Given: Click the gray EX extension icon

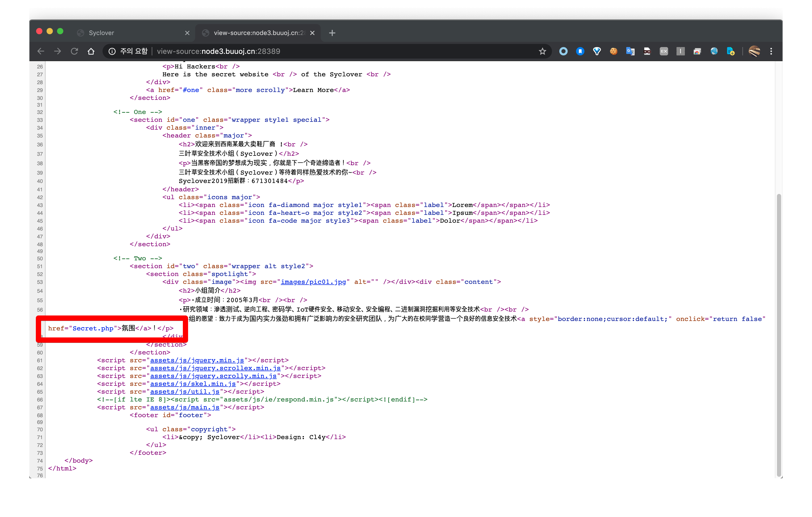Looking at the screenshot, I should pyautogui.click(x=664, y=51).
